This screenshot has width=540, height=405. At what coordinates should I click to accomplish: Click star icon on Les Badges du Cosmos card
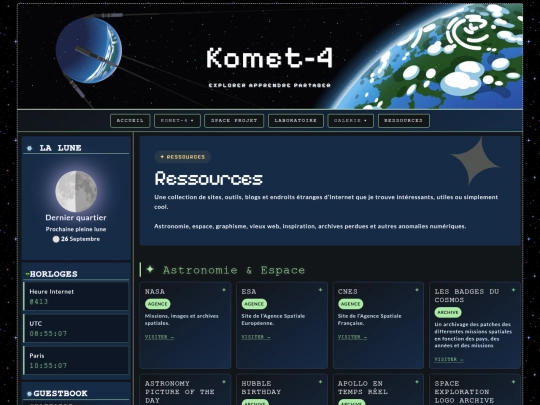click(513, 290)
